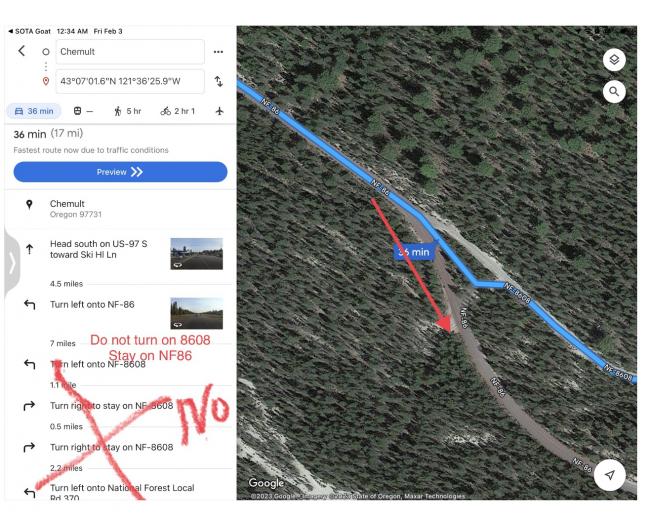Tap the back arrow beside Chemult field
The image size is (650, 519).
click(x=22, y=51)
